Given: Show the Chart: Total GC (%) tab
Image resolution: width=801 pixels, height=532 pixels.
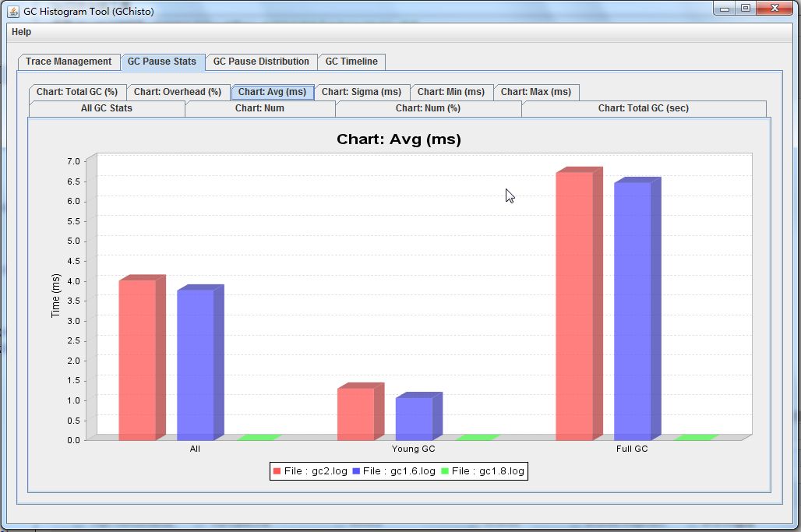Looking at the screenshot, I should click(77, 92).
